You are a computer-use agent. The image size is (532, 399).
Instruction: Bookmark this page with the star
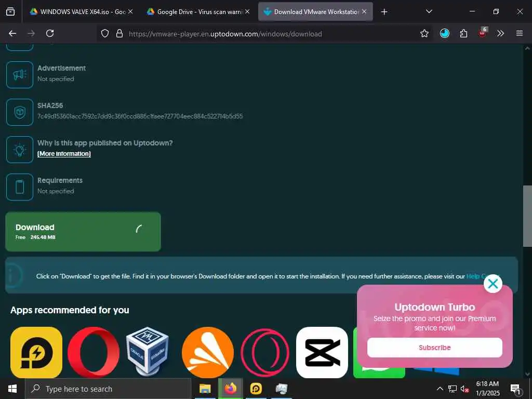click(x=424, y=33)
